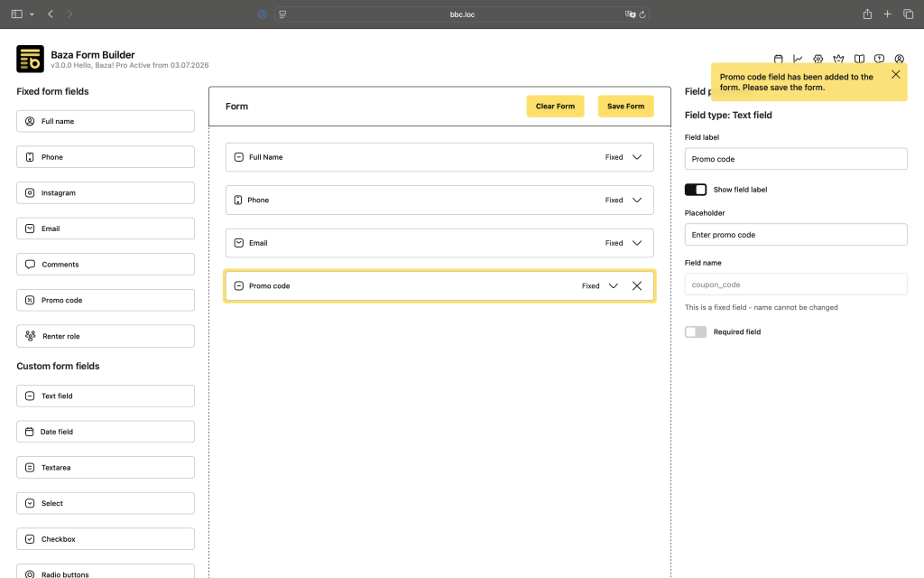924x578 pixels.
Task: Open the help question icon
Action: (x=879, y=59)
